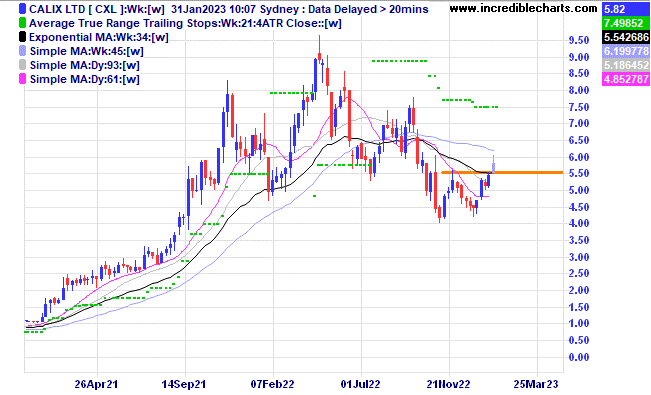The image size is (651, 395).
Task: Click the 9.50 price axis label
Action: coord(579,40)
